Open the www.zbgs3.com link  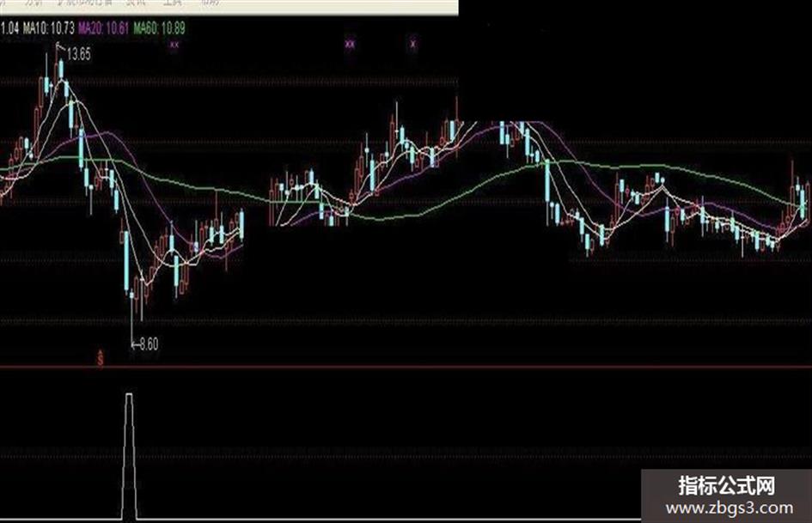pos(730,508)
